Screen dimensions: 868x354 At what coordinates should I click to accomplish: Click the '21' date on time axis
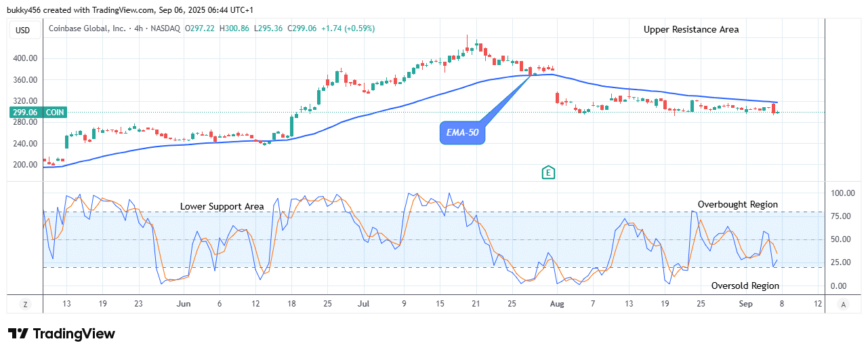pyautogui.click(x=476, y=304)
